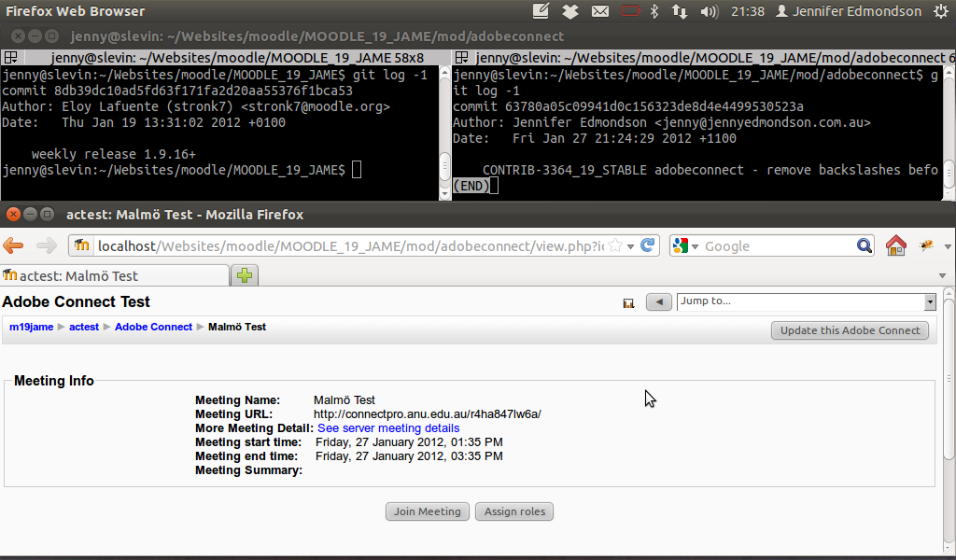Screen dimensions: 956x560
Task: Open the battery indicator in top panel
Action: click(x=630, y=11)
